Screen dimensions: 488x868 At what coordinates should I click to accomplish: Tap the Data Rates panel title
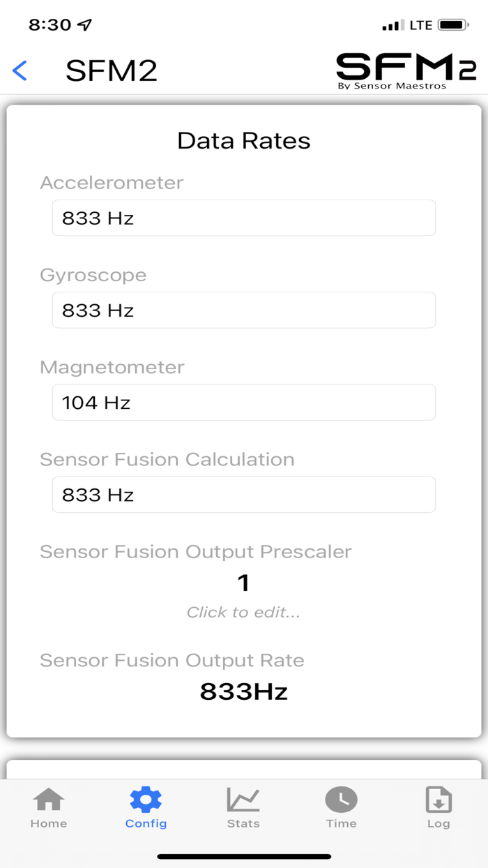(243, 140)
